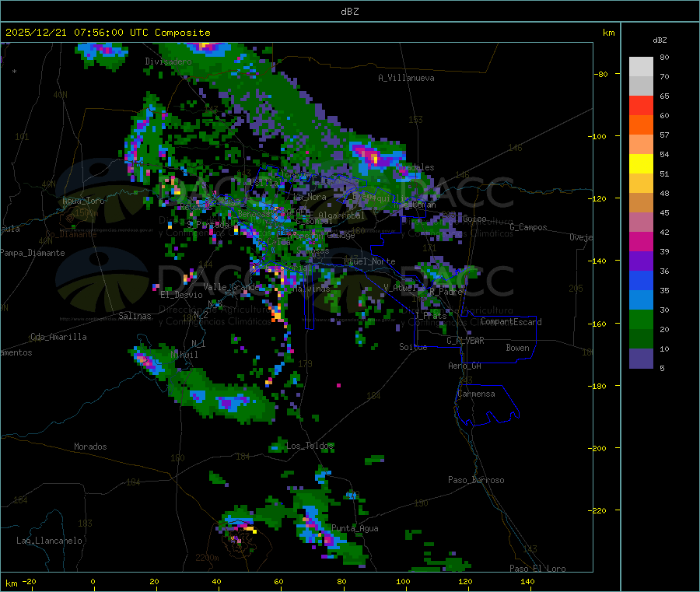Click the Los_Toldos label
This screenshot has height=592, width=700.
click(310, 446)
